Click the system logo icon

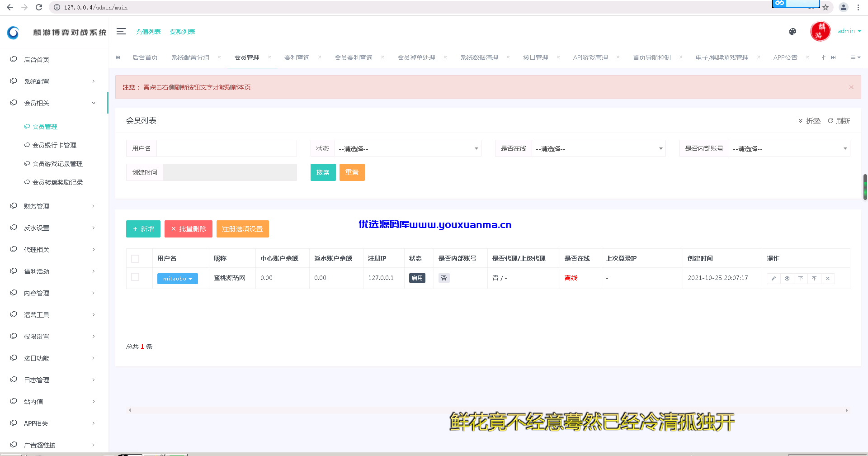pyautogui.click(x=13, y=32)
